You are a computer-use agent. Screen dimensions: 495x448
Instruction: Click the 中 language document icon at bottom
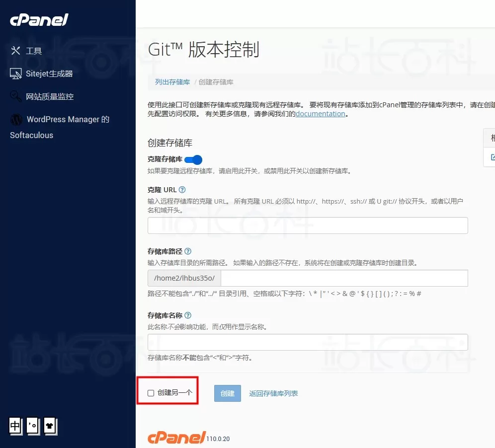click(x=15, y=426)
